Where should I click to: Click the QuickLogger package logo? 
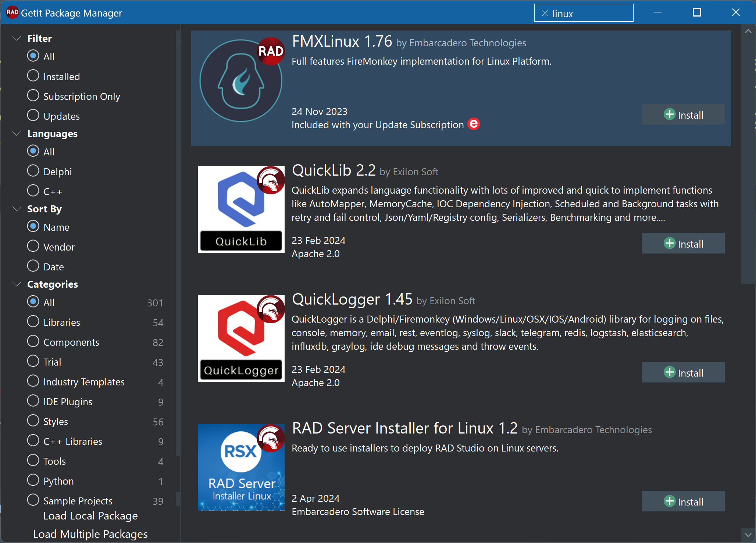241,338
